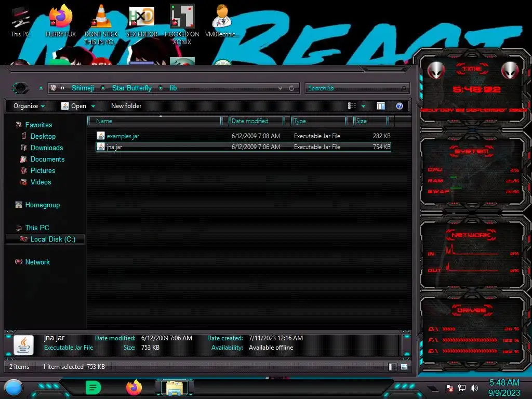Image resolution: width=532 pixels, height=399 pixels.
Task: Sort by Size column header
Action: click(370, 121)
